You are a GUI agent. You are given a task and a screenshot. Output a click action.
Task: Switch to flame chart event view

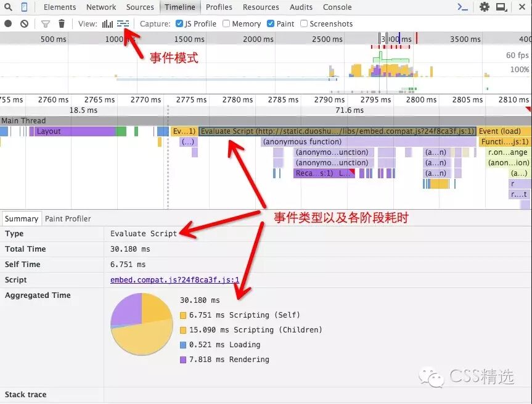click(123, 23)
